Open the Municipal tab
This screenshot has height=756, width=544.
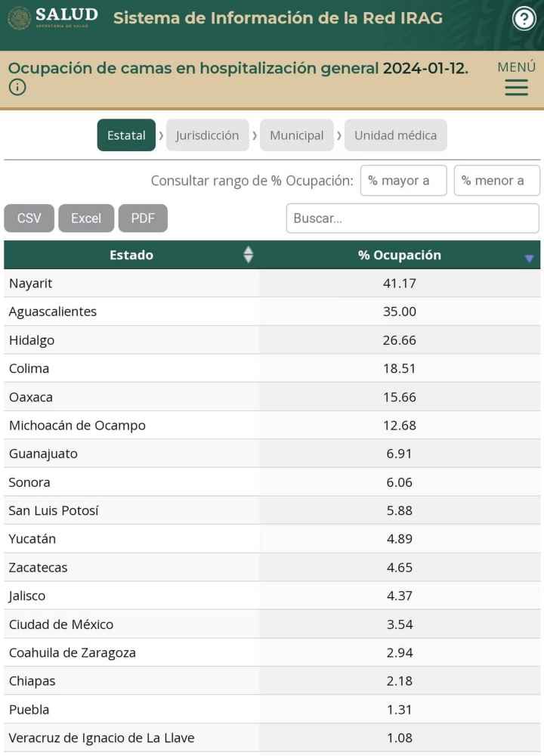(x=296, y=135)
